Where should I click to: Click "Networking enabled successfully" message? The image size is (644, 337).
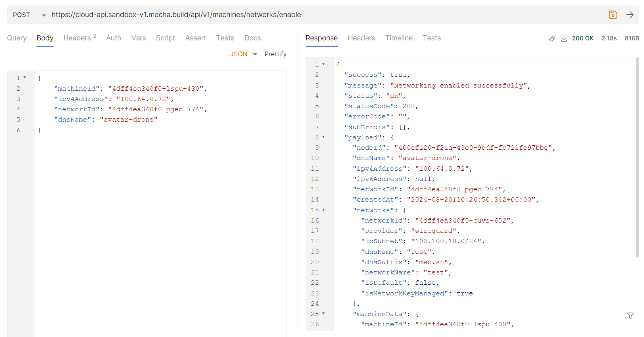coord(459,86)
